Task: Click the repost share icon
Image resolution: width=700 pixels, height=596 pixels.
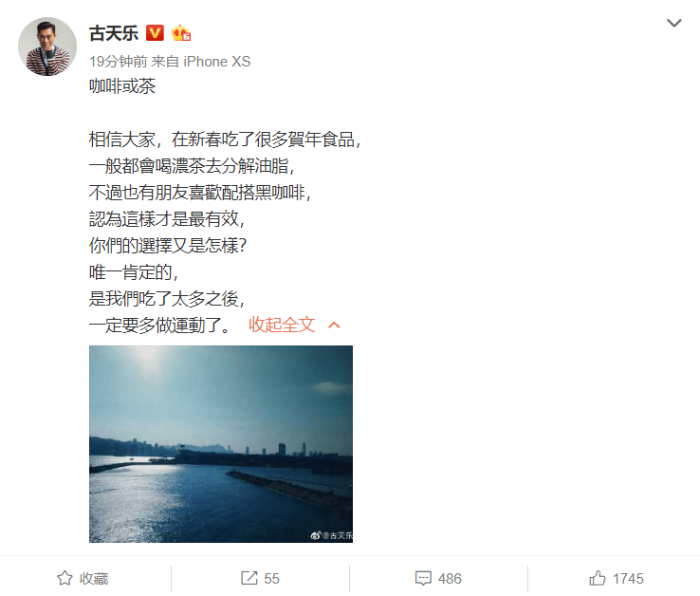Action: (249, 578)
